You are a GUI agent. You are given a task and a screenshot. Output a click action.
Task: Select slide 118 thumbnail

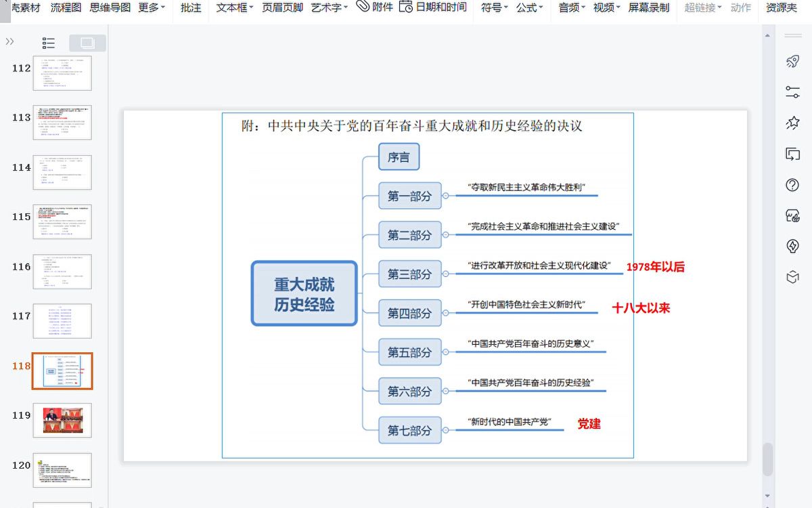(62, 371)
